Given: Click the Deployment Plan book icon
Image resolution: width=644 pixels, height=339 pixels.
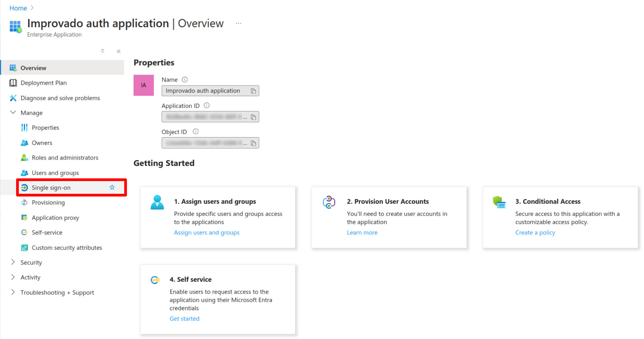Looking at the screenshot, I should [13, 83].
